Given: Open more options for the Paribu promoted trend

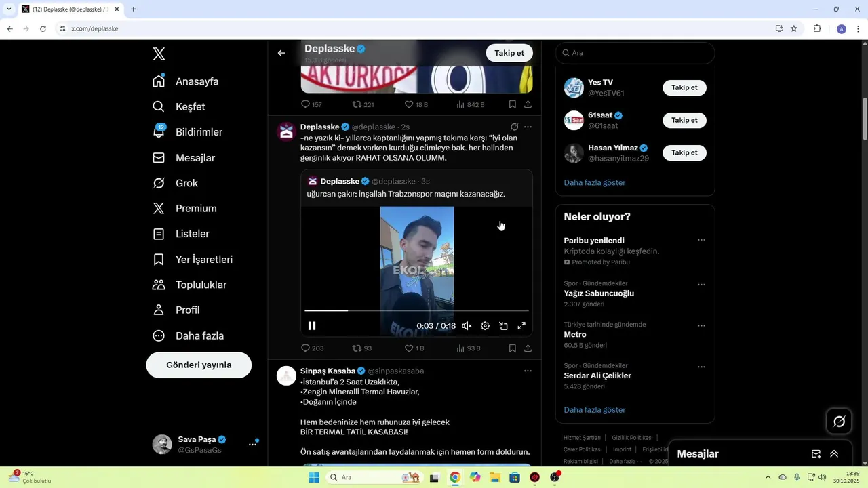Looking at the screenshot, I should (x=701, y=240).
